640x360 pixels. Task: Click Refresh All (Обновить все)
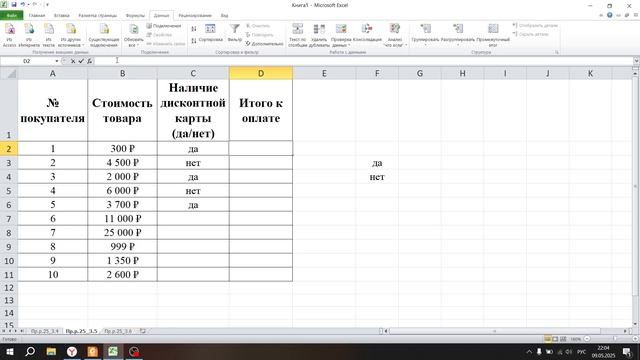tap(133, 35)
